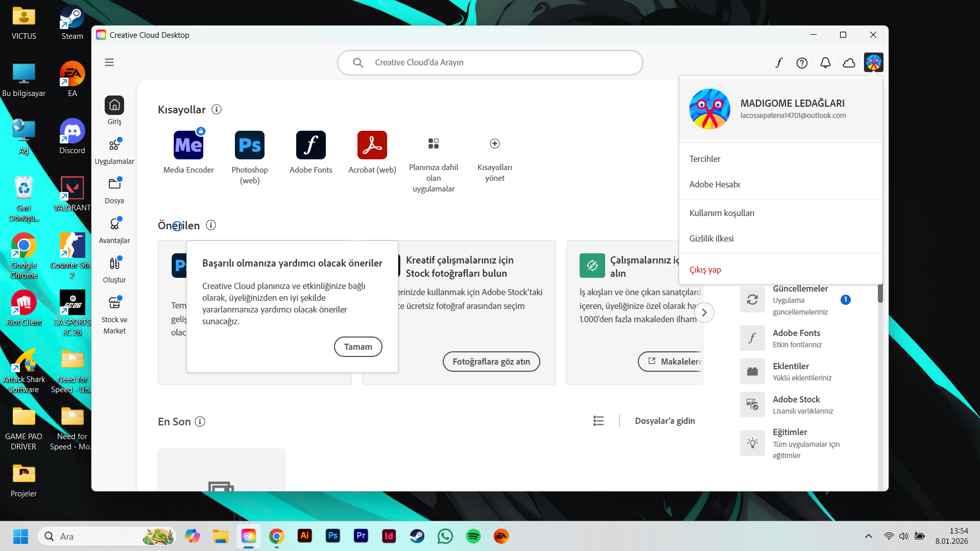Choose Adobe Hesabı from the profile menu
Viewport: 980px width, 551px height.
(781, 184)
